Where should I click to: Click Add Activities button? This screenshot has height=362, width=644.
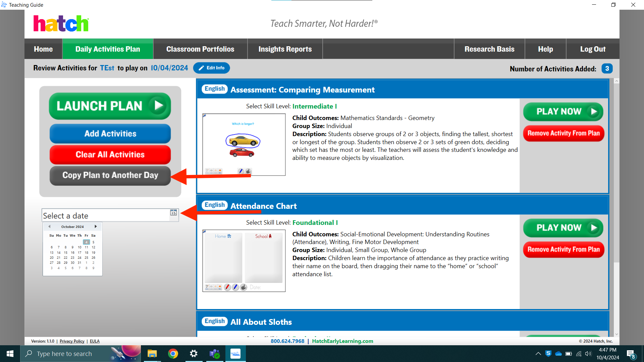pos(110,133)
